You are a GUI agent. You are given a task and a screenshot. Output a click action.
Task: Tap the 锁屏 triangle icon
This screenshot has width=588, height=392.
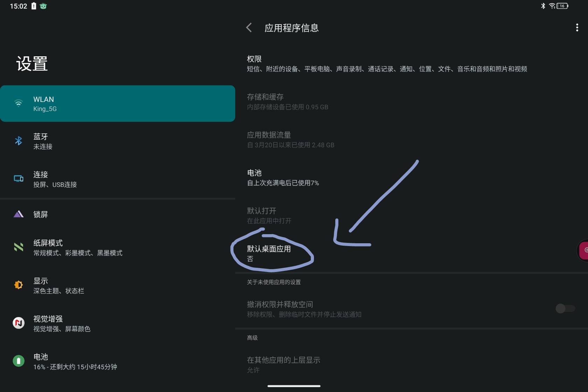(x=19, y=214)
